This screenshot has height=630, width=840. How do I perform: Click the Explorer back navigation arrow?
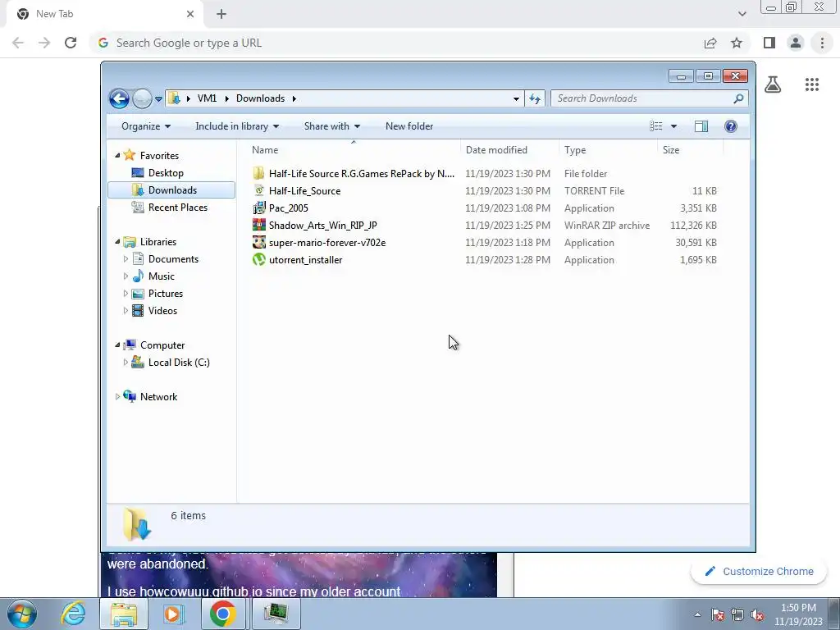click(x=119, y=98)
